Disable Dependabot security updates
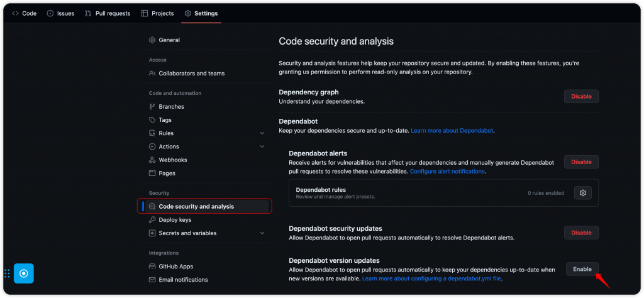This screenshot has height=298, width=644. (581, 233)
